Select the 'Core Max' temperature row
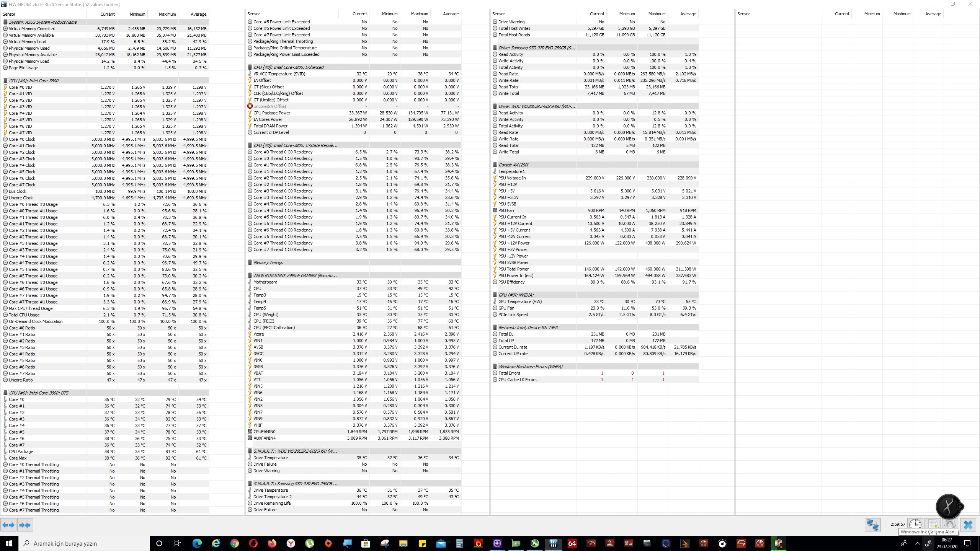Screen dimensions: 980x551 [x=105, y=458]
